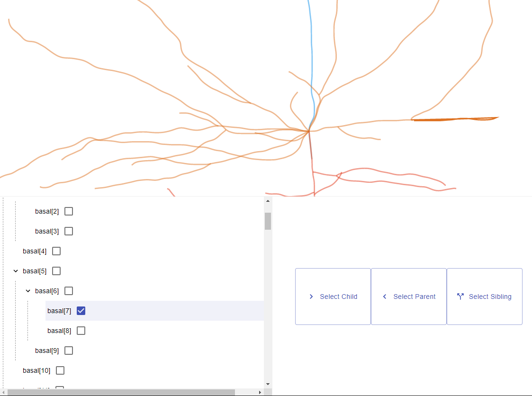Select the basal[7] tree label

click(x=59, y=311)
